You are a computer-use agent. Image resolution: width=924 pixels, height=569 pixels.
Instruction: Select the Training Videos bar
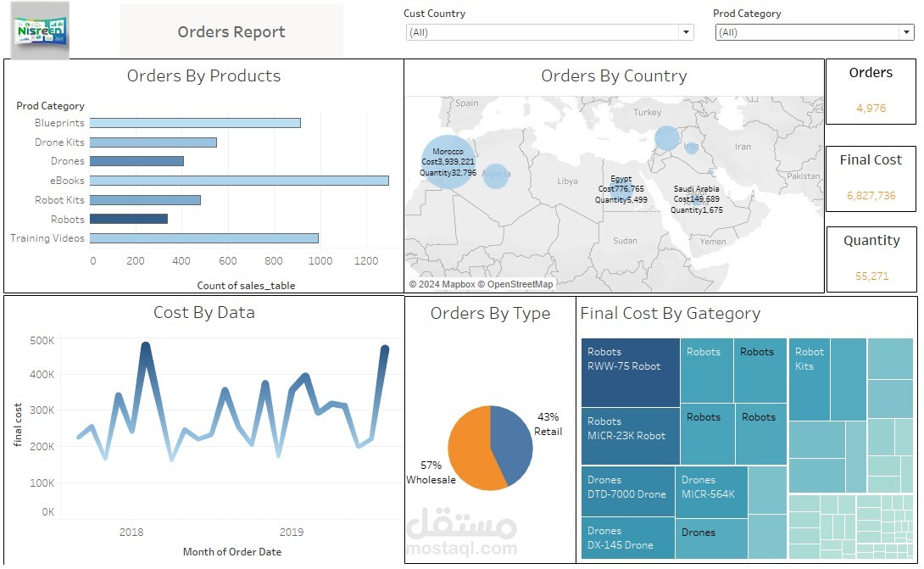pos(204,238)
